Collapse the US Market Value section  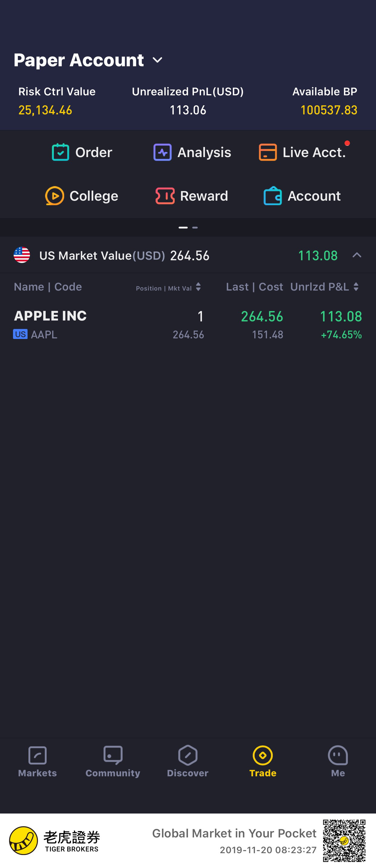[x=357, y=255]
